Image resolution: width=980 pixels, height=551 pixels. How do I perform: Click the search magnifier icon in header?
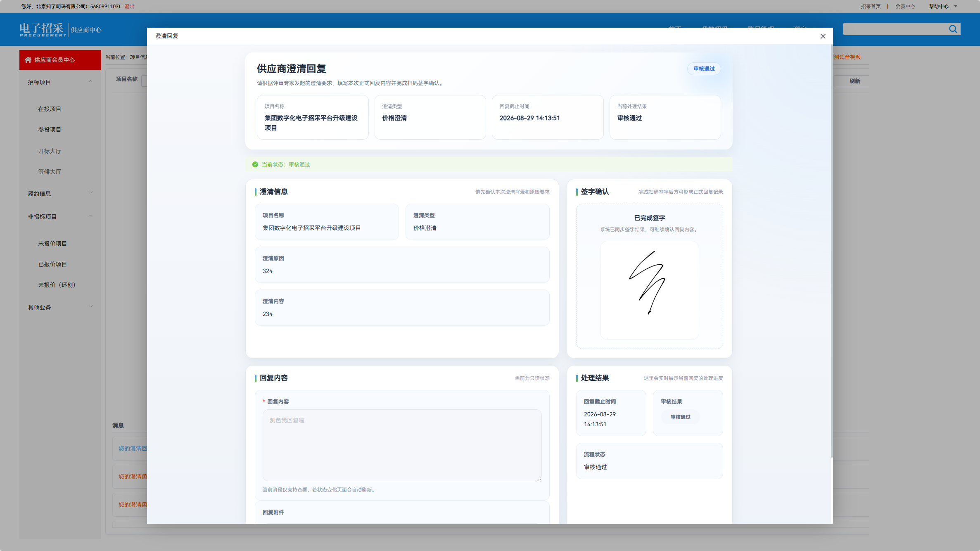pos(953,29)
